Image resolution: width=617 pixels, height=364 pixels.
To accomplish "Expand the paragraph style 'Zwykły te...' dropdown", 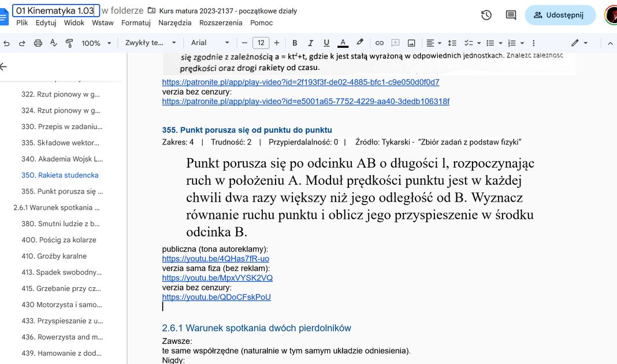I will click(x=150, y=43).
